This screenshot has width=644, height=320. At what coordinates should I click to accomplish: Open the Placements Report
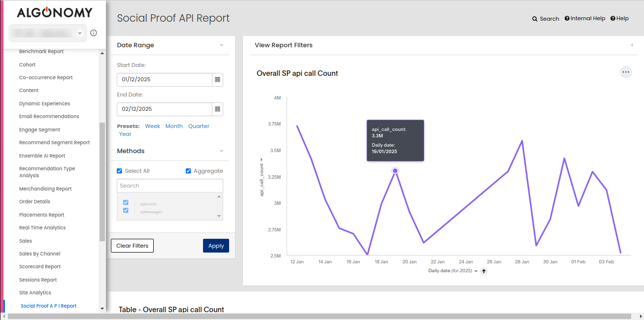click(x=42, y=215)
